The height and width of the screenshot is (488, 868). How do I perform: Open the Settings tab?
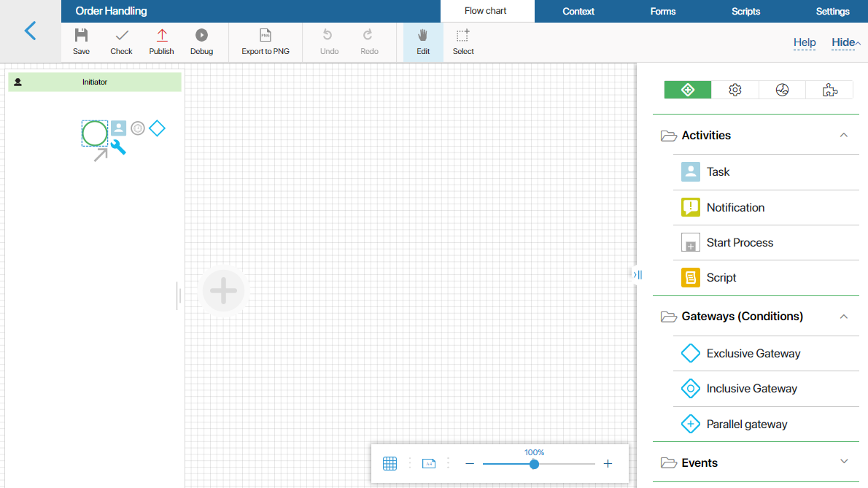[832, 11]
